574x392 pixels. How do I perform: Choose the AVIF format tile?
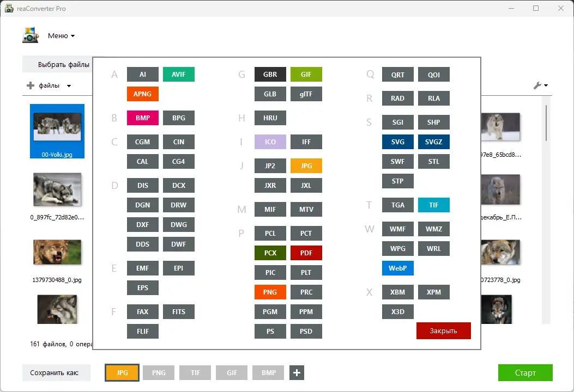(x=179, y=74)
